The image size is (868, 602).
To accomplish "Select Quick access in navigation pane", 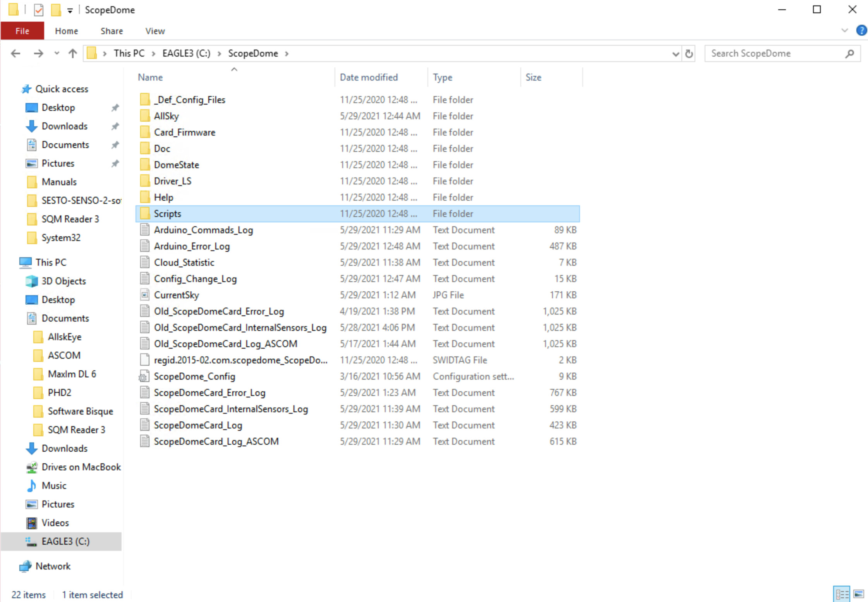I will tap(62, 89).
